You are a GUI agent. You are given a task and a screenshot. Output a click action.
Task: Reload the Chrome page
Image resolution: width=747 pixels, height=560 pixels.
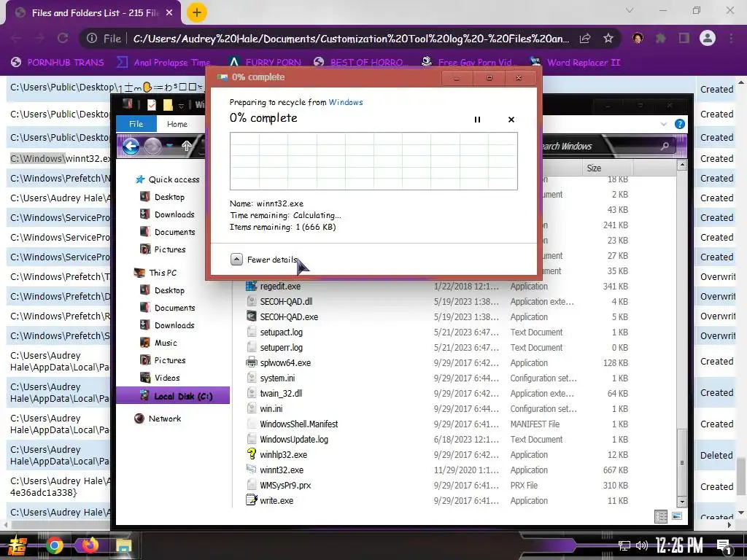(63, 38)
